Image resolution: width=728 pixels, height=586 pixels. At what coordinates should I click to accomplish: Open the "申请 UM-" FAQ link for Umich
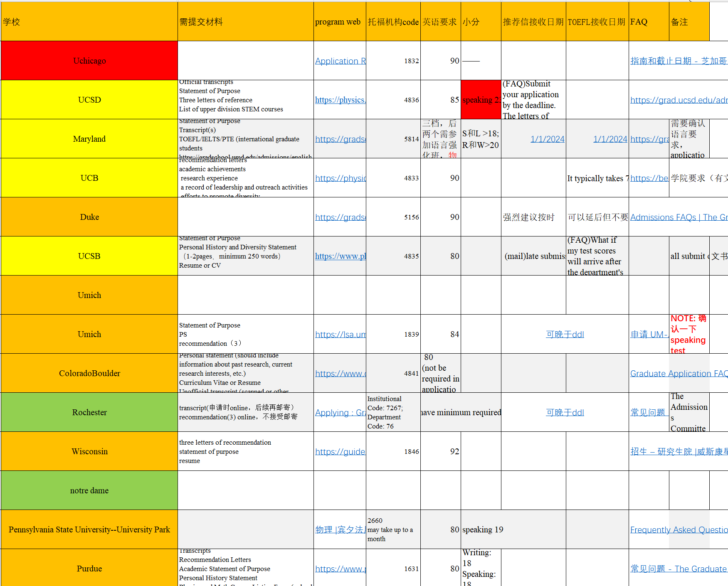point(649,334)
